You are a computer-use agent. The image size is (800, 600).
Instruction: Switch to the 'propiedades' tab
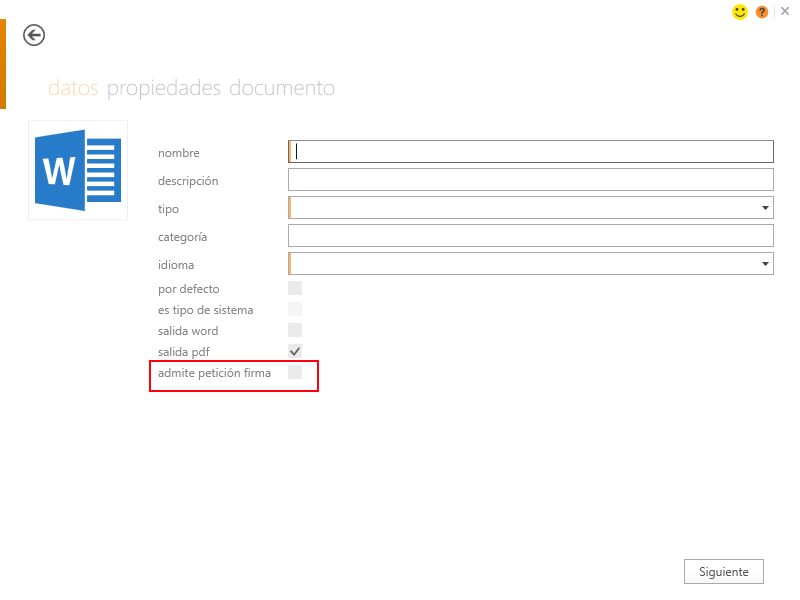(163, 88)
